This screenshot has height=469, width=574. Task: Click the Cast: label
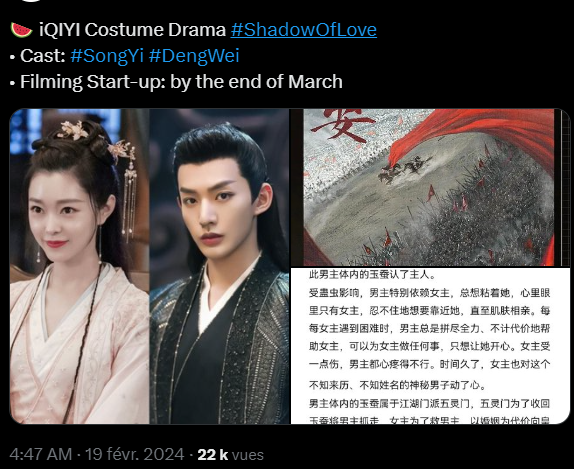(x=43, y=56)
